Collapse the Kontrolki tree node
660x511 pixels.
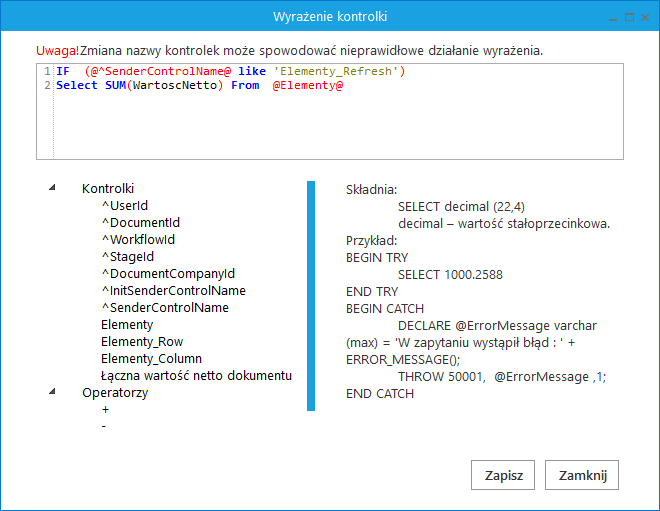click(x=52, y=187)
